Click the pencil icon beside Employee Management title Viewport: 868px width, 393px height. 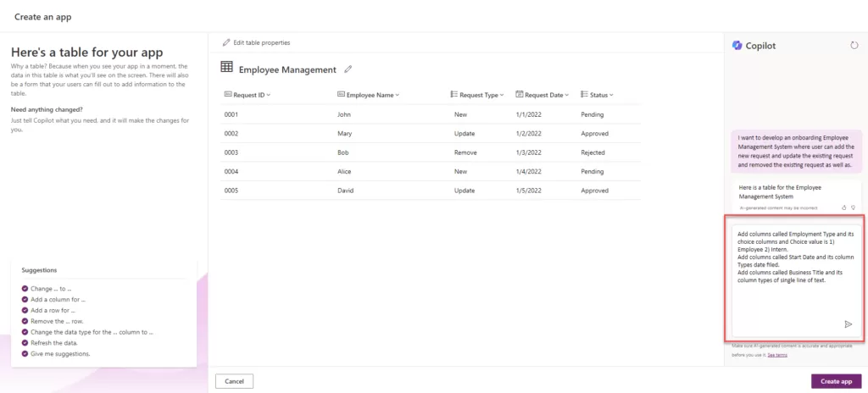(348, 69)
